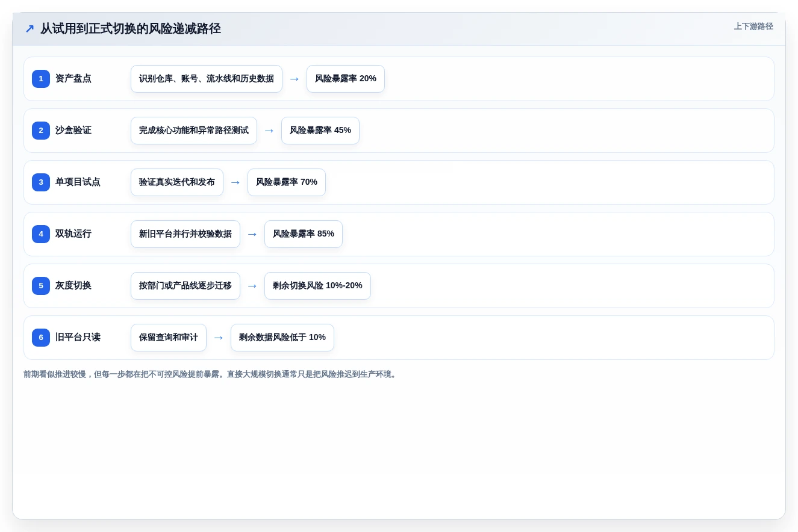Click the 风险暴露率 70% result box
The height and width of the screenshot is (532, 798).
[x=287, y=182]
